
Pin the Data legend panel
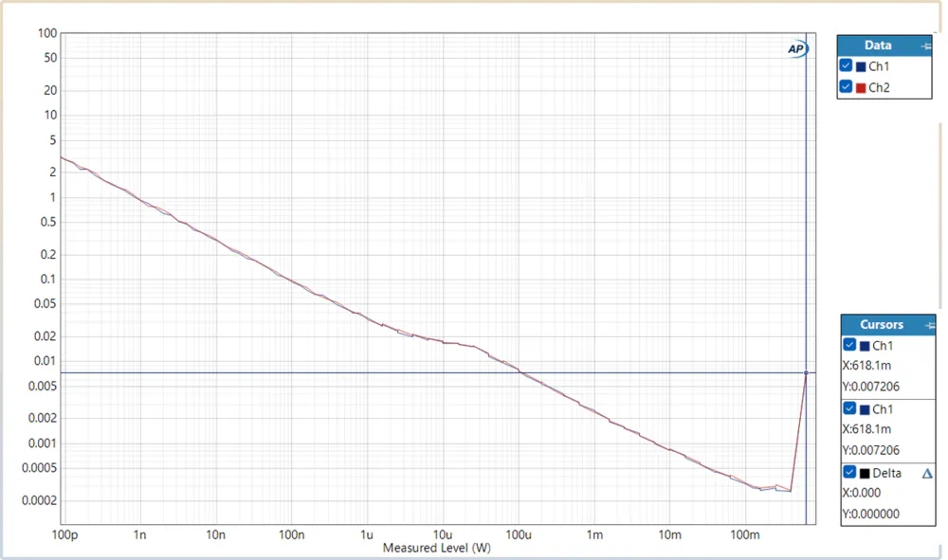point(926,45)
